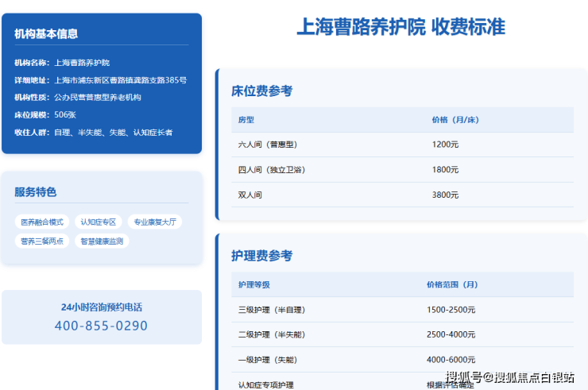Click the 房型 column header
588x390 pixels.
click(246, 120)
